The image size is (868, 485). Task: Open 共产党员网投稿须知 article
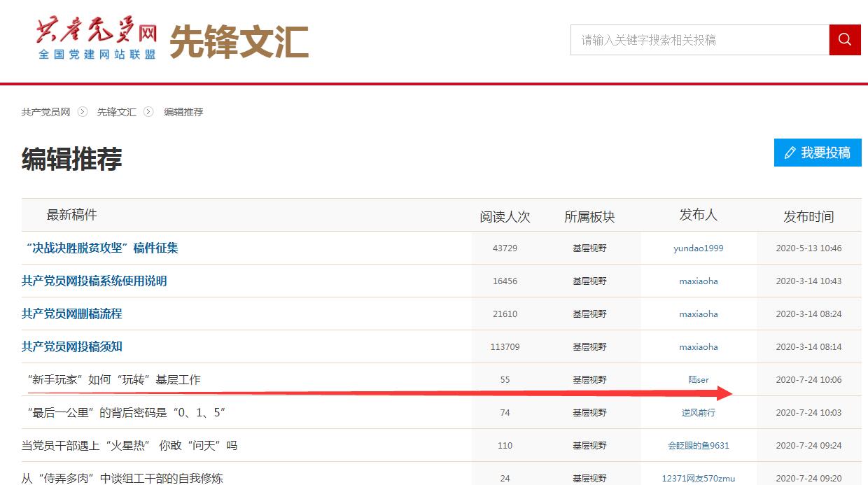tap(72, 347)
